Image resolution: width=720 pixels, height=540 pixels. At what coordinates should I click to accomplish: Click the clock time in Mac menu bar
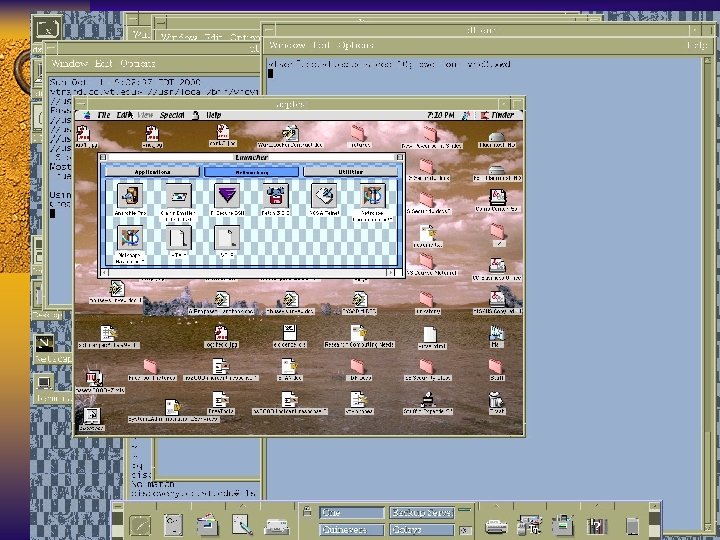pyautogui.click(x=441, y=115)
